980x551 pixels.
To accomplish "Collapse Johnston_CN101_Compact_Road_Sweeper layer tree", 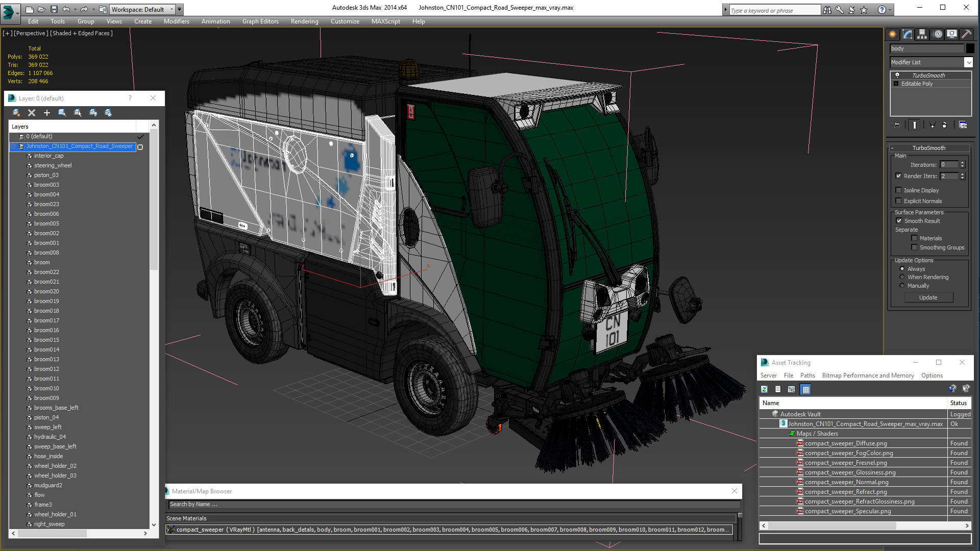I will (x=13, y=146).
